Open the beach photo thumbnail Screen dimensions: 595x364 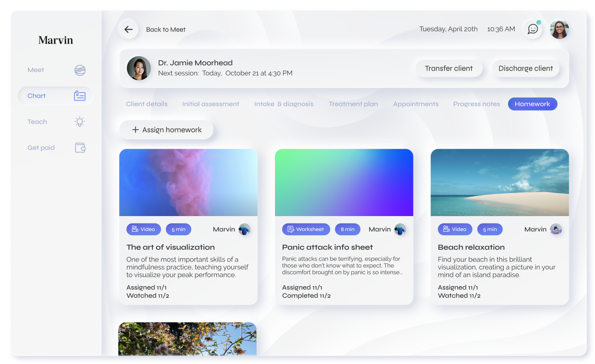point(500,182)
